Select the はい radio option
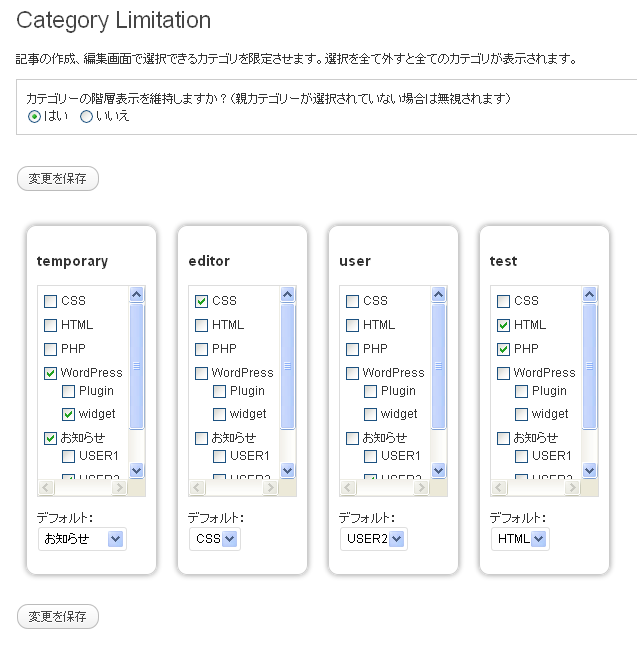Image resolution: width=637 pixels, height=648 pixels. [35, 116]
